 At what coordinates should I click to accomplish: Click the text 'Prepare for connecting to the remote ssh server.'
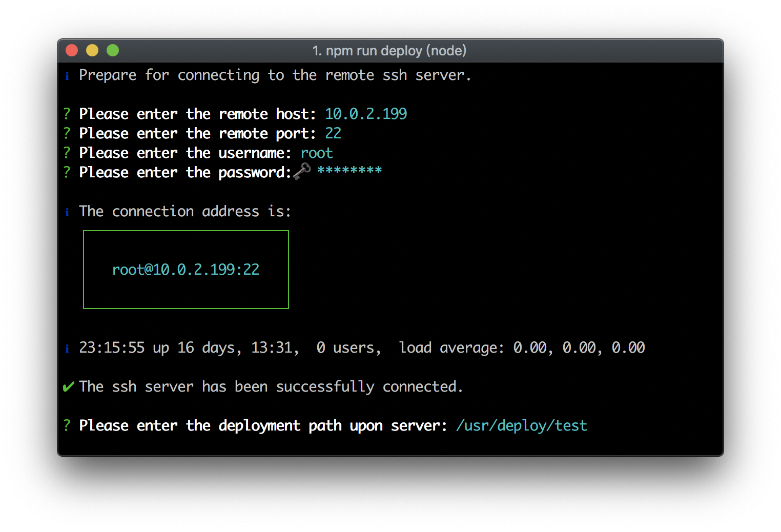[x=275, y=75]
